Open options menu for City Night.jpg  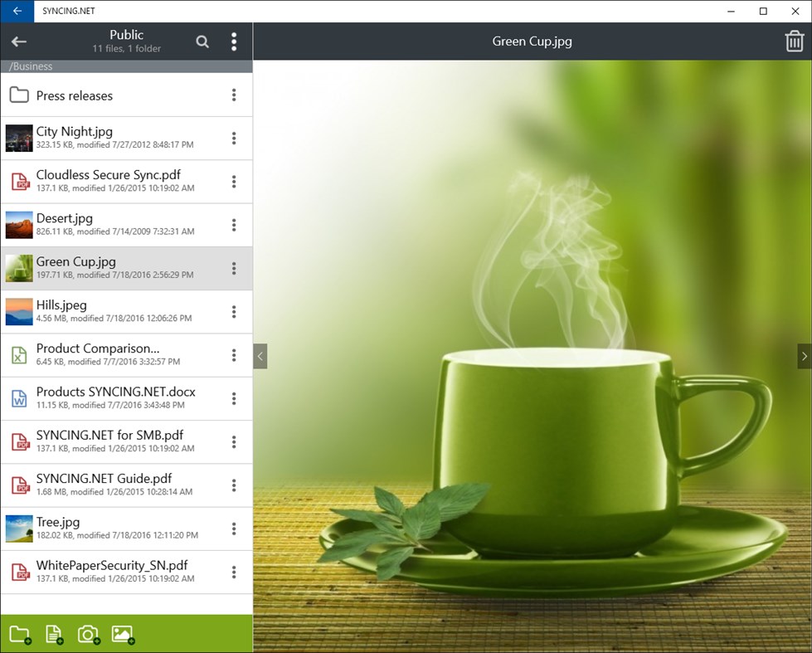click(x=235, y=138)
